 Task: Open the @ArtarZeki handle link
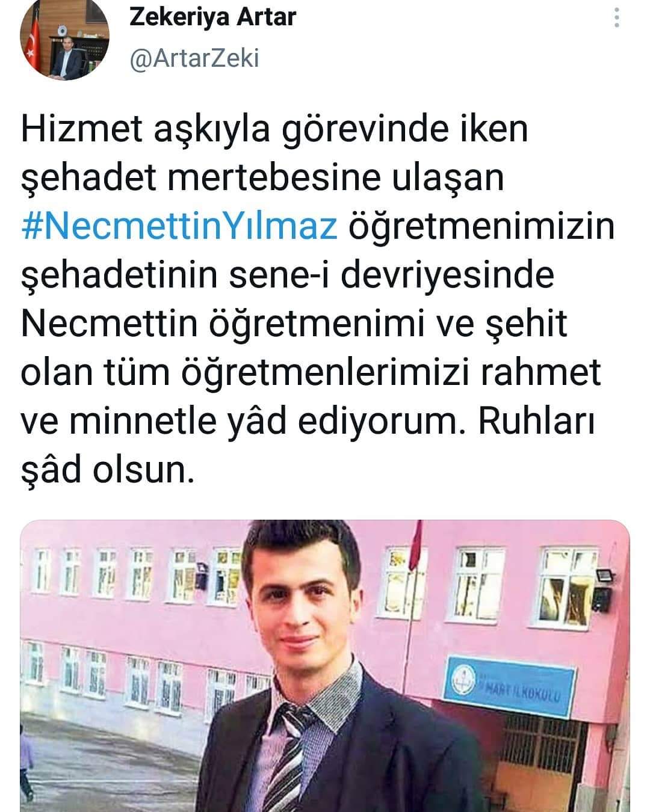click(x=194, y=58)
